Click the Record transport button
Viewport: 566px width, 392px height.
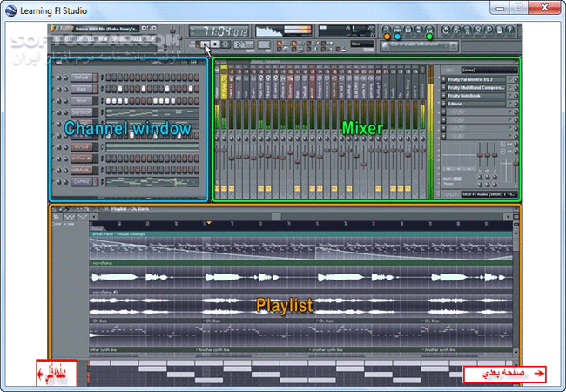pos(226,44)
